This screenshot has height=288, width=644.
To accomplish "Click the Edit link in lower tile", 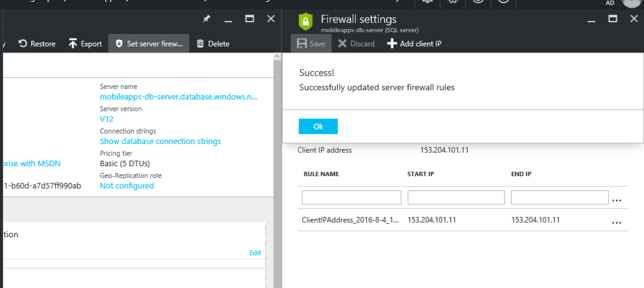I will [x=255, y=253].
